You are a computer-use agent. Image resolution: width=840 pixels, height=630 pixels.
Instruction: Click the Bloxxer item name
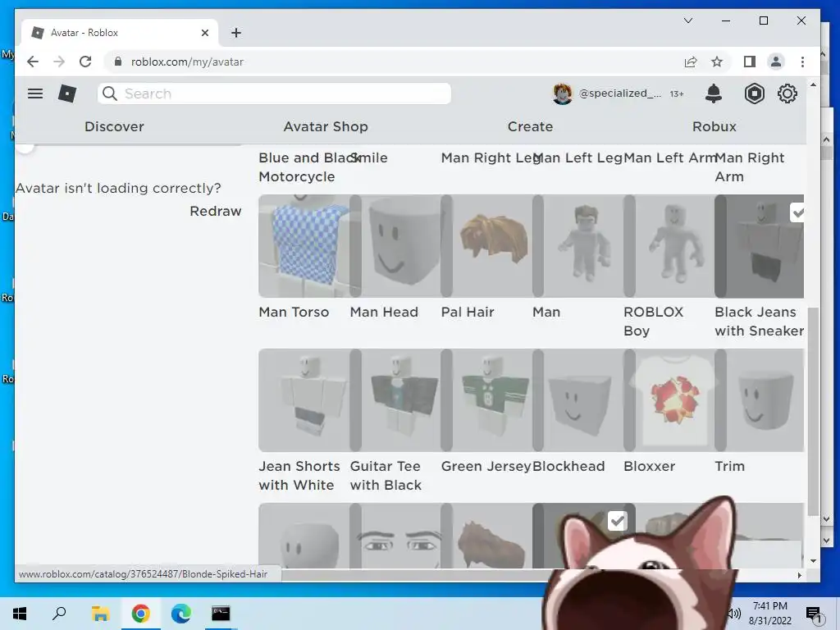click(x=649, y=466)
